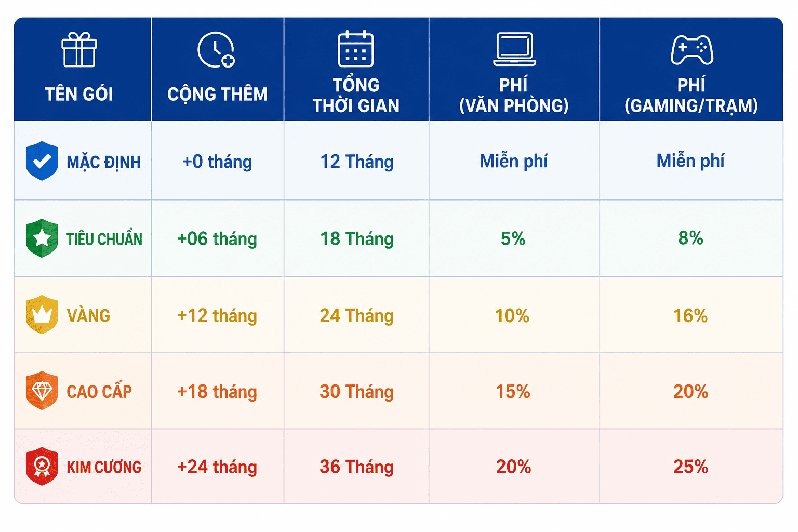Select the KIM CƯƠNG package label
Viewport: 798px width, 532px height.
pos(104,468)
